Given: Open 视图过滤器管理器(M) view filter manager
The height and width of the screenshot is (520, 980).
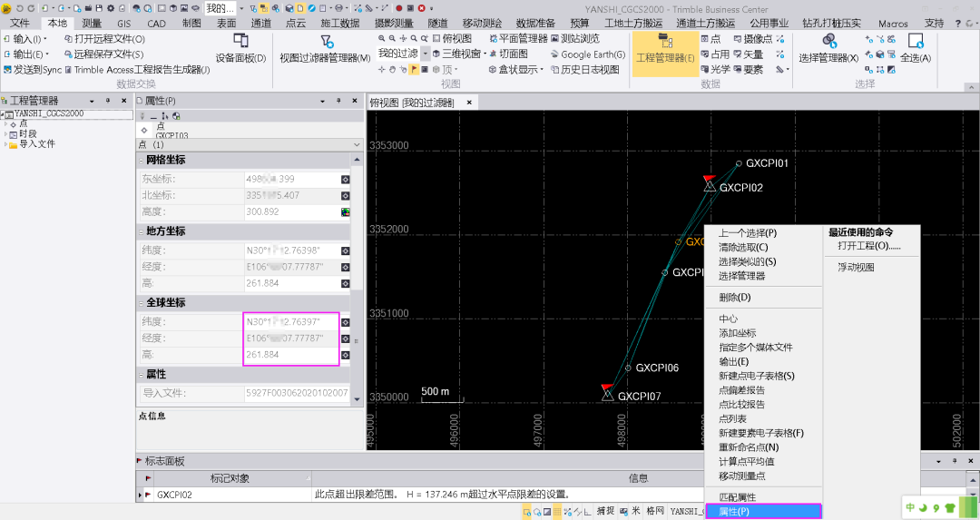Looking at the screenshot, I should 325,49.
